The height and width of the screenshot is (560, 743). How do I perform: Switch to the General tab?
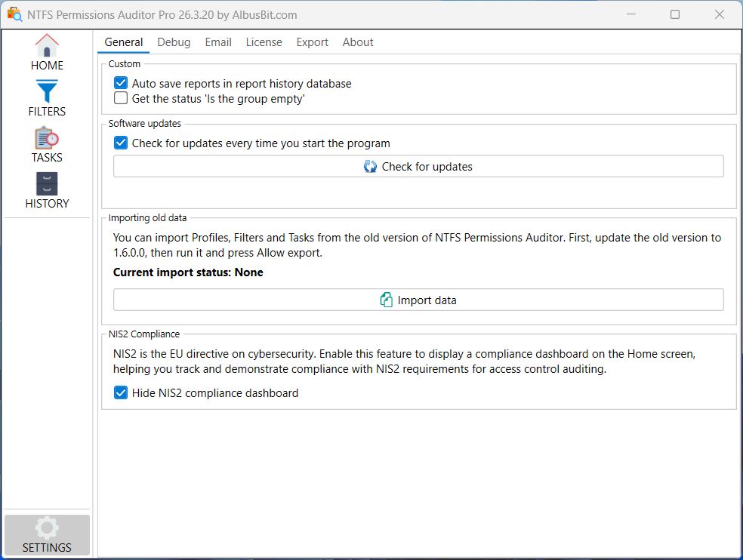(124, 42)
